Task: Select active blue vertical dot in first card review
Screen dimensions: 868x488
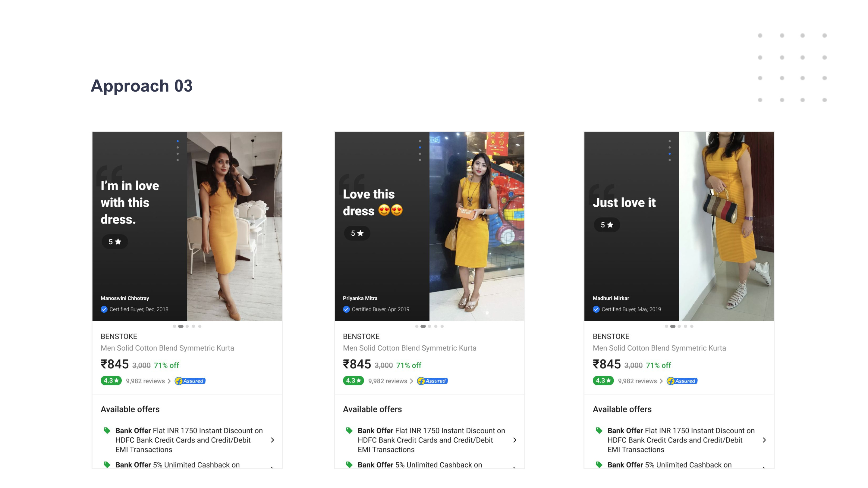Action: click(178, 141)
